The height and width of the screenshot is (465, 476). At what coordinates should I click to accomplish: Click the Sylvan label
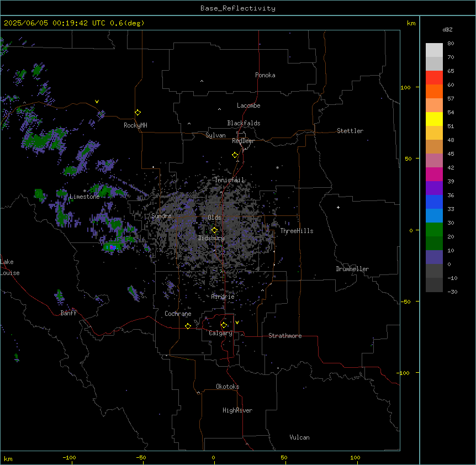coord(215,135)
